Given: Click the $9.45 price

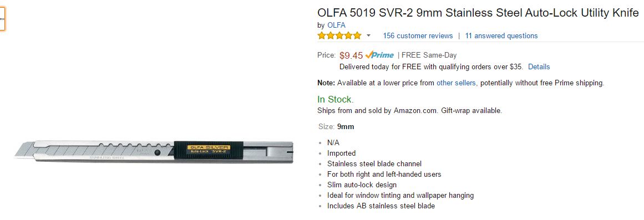Looking at the screenshot, I should (x=351, y=55).
